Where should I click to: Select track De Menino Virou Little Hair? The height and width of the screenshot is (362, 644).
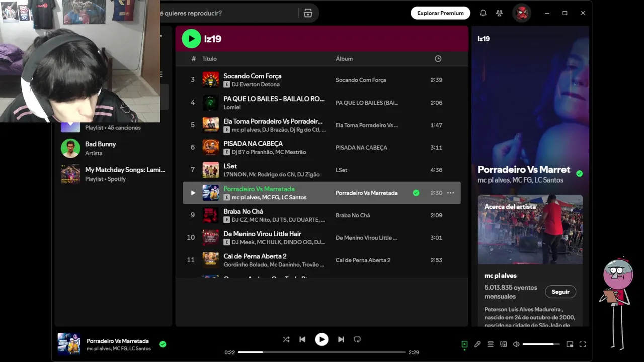pos(262,234)
